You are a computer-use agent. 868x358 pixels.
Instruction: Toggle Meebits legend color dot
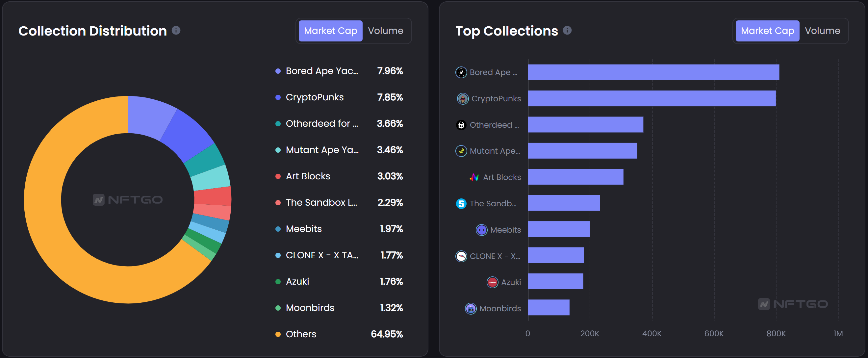[278, 229]
